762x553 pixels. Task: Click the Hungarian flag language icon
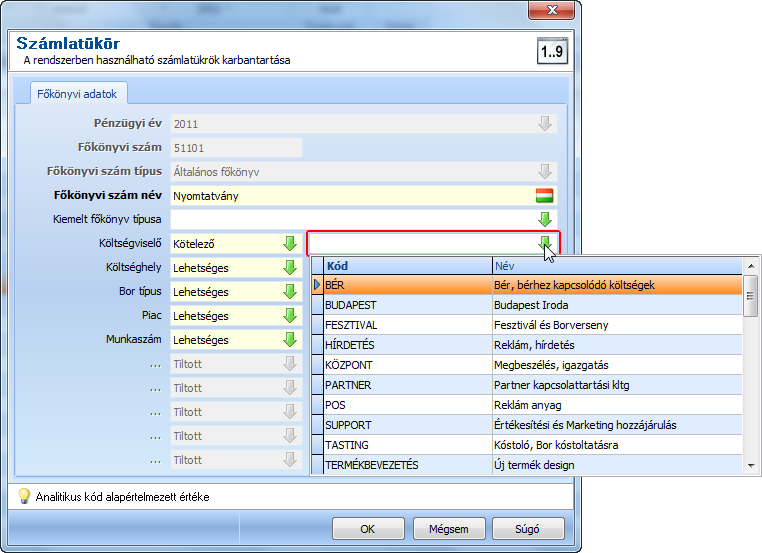tap(544, 196)
